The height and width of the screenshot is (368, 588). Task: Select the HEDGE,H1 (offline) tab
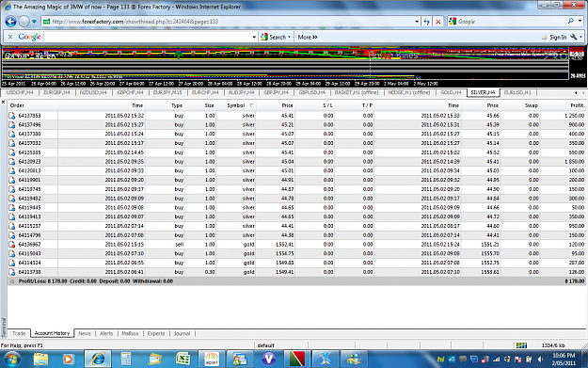pyautogui.click(x=408, y=92)
